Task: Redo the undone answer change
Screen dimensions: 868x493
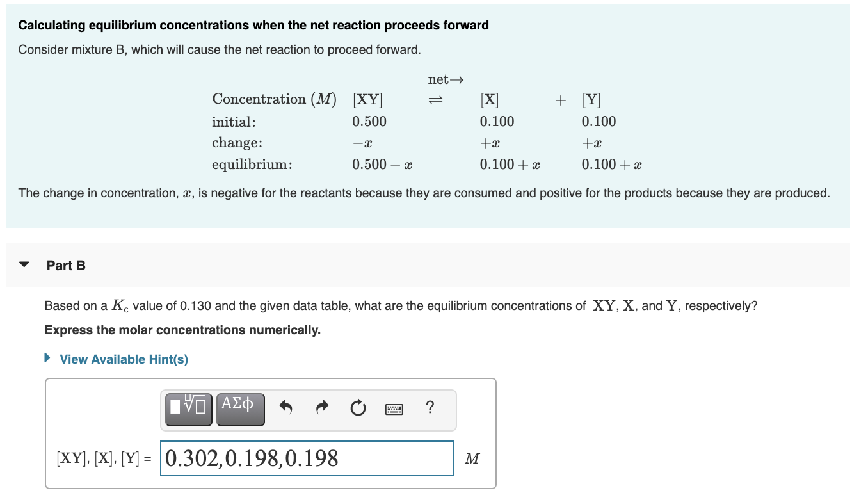Action: [321, 408]
